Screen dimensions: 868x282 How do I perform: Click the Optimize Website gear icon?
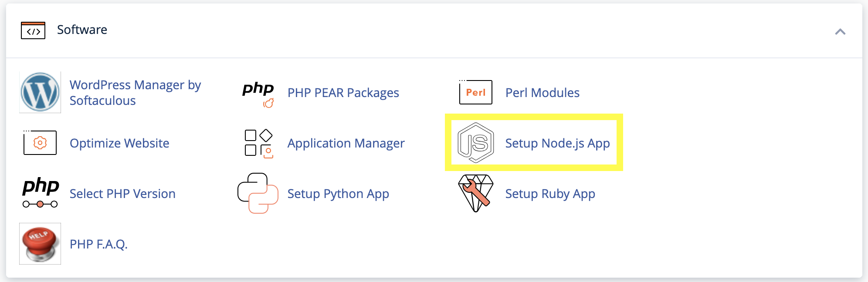pos(40,142)
